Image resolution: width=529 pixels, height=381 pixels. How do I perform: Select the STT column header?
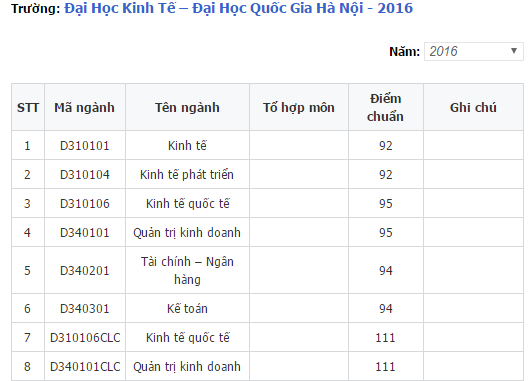pos(28,107)
